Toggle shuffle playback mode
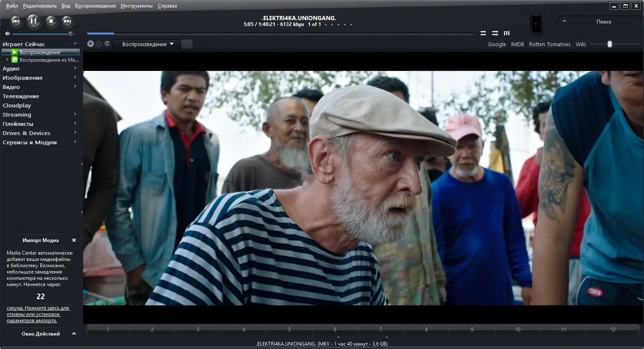 point(495,33)
